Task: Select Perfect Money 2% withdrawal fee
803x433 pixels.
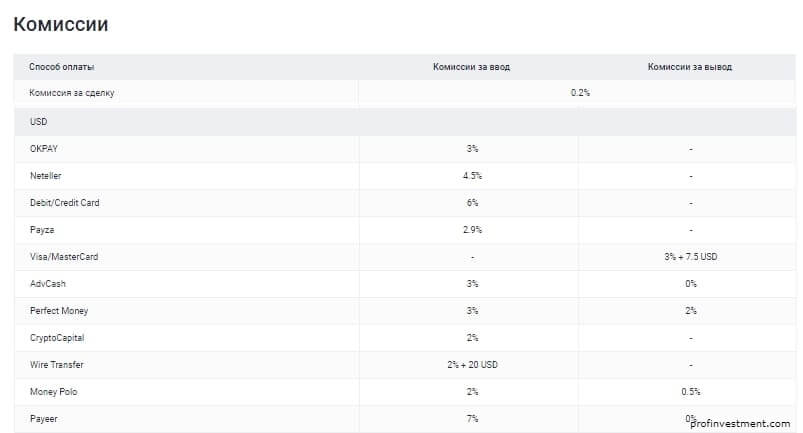Action: coord(690,311)
